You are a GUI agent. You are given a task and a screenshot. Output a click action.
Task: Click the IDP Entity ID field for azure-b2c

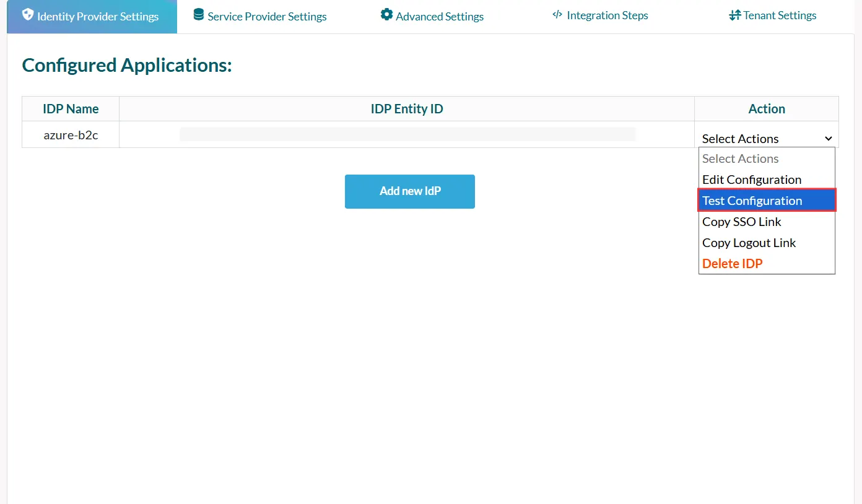click(x=407, y=134)
